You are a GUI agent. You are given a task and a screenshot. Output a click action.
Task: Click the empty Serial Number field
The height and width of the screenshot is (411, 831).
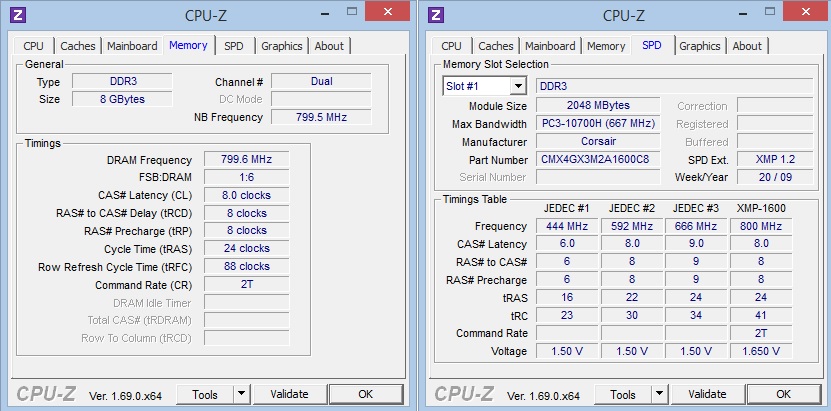[x=598, y=177]
